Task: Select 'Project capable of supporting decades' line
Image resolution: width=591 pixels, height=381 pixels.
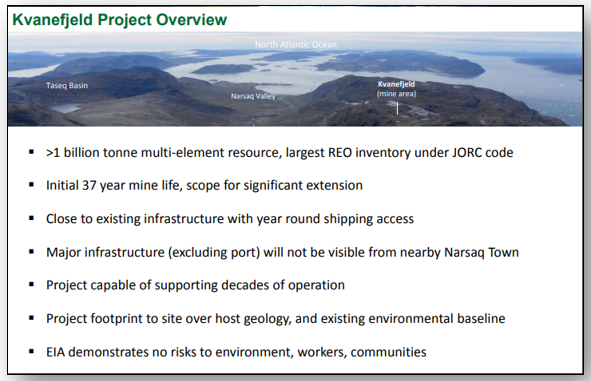Action: point(195,285)
